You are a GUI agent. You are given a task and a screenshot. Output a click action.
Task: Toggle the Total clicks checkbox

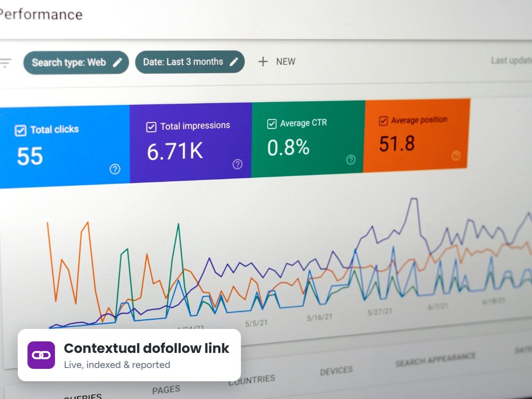[20, 131]
